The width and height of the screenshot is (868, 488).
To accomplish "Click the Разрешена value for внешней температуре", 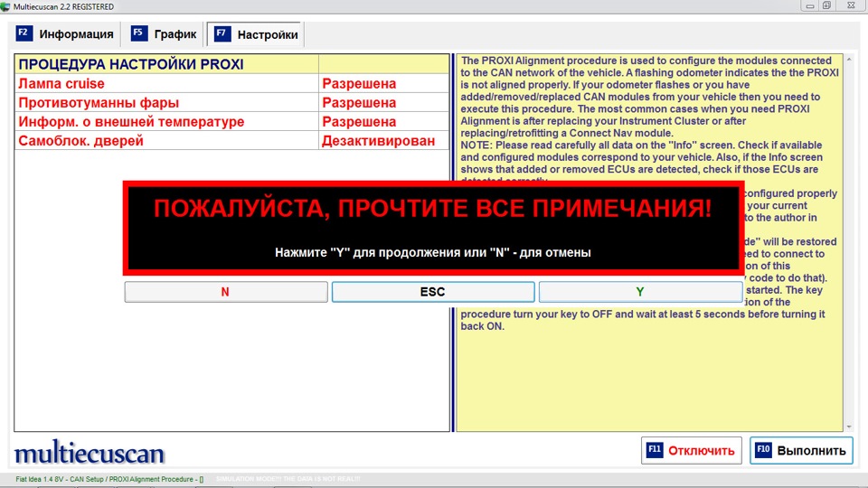I will point(359,122).
